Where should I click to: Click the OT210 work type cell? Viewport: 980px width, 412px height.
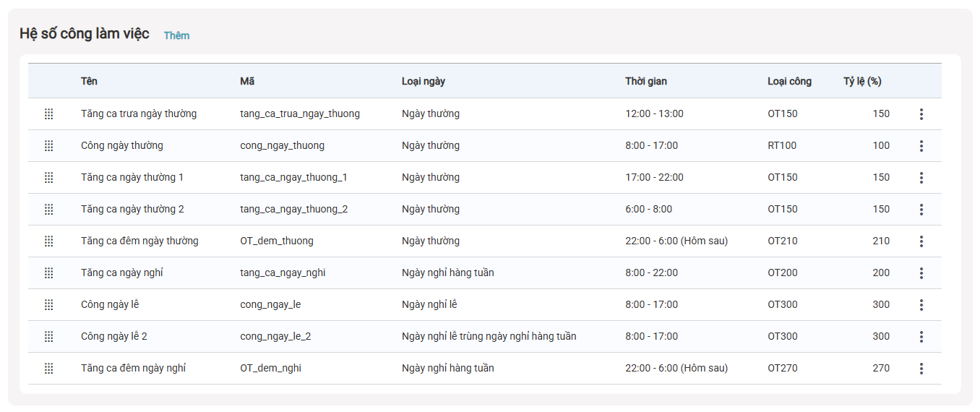point(783,241)
